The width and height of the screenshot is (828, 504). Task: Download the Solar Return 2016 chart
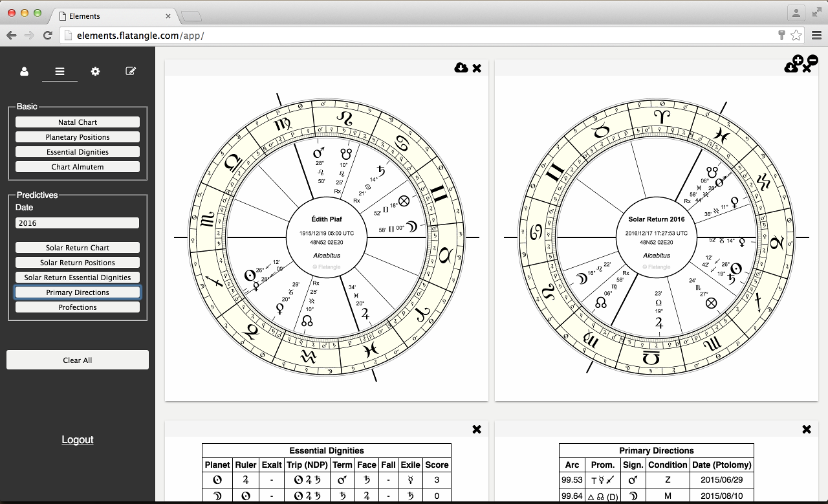coord(790,69)
